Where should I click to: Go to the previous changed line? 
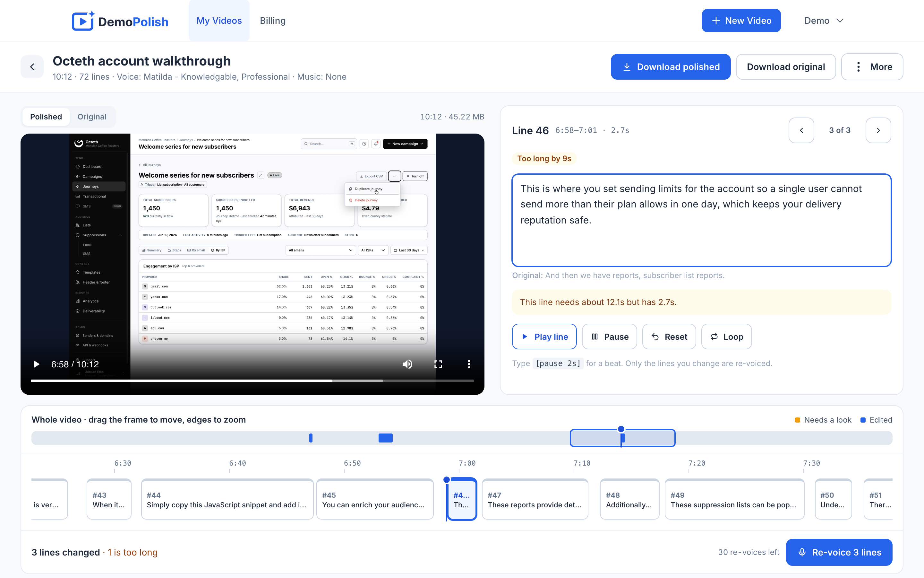(801, 130)
